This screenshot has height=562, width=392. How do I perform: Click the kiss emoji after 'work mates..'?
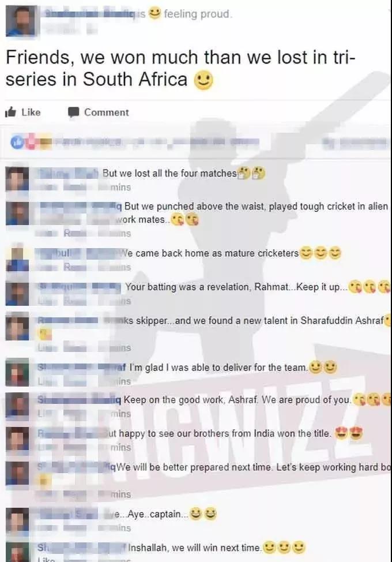click(176, 219)
